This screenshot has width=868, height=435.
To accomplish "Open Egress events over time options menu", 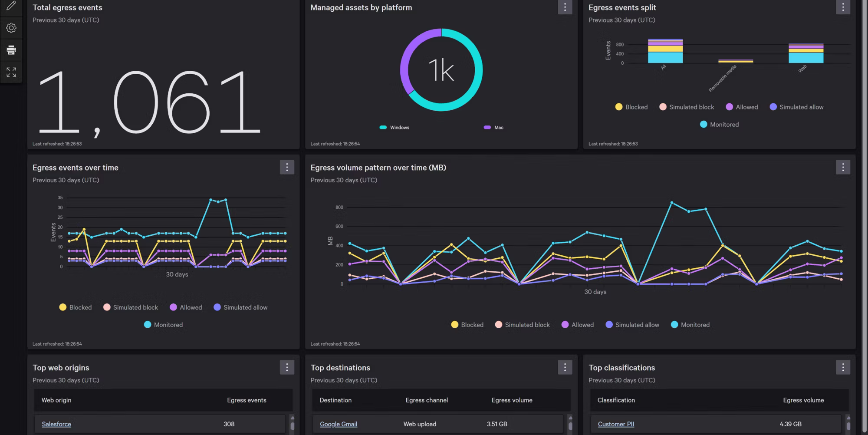I will pos(286,168).
